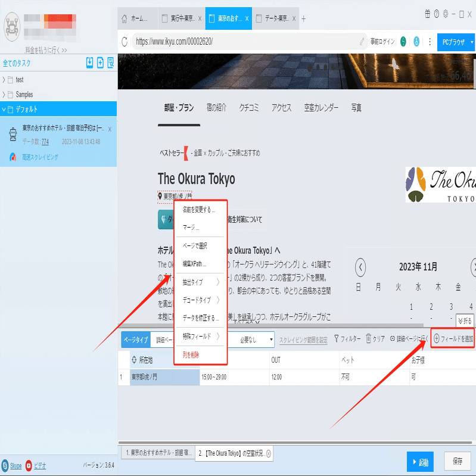Click the trash クリア icon
The image size is (476, 476).
[368, 338]
